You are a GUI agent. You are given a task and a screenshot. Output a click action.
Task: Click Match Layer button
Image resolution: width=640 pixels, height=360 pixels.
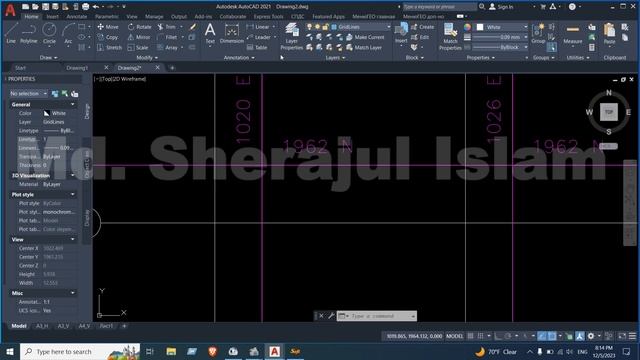(x=364, y=47)
